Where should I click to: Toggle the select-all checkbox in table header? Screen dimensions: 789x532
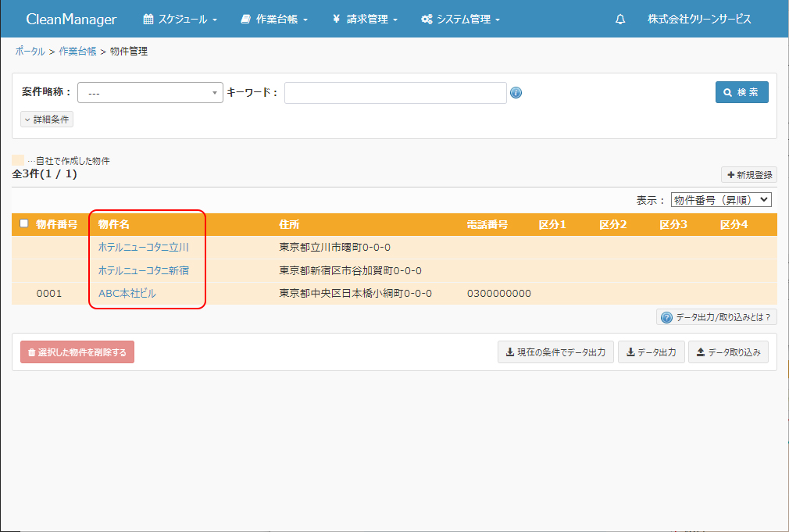(x=24, y=223)
